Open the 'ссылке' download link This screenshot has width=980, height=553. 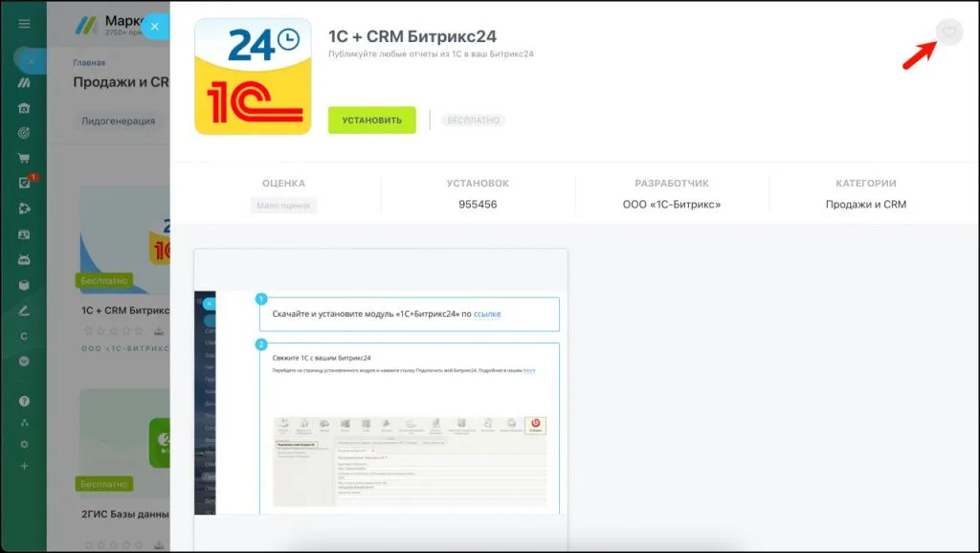(487, 314)
